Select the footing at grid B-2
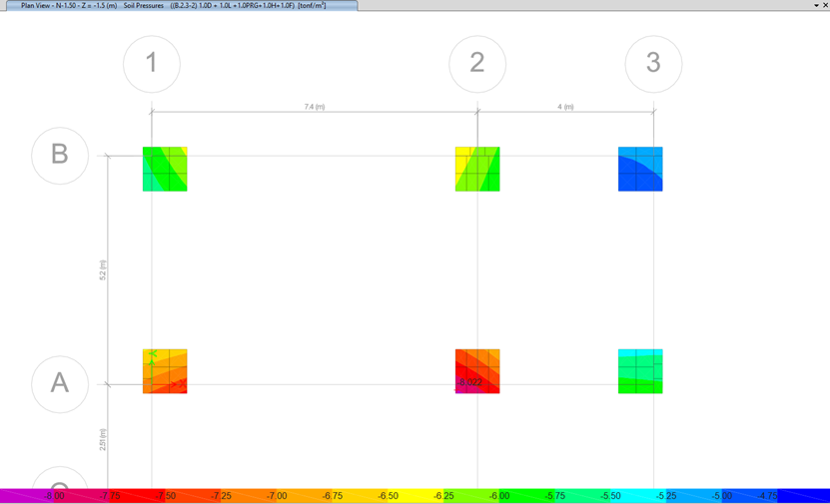The image size is (830, 504). [x=477, y=169]
